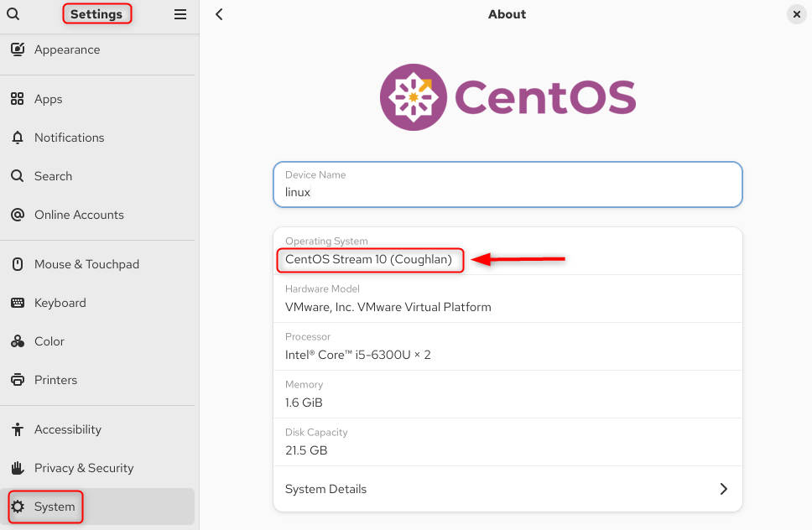Viewport: 812px width, 530px height.
Task: Click the Appearance monitor icon
Action: point(17,49)
